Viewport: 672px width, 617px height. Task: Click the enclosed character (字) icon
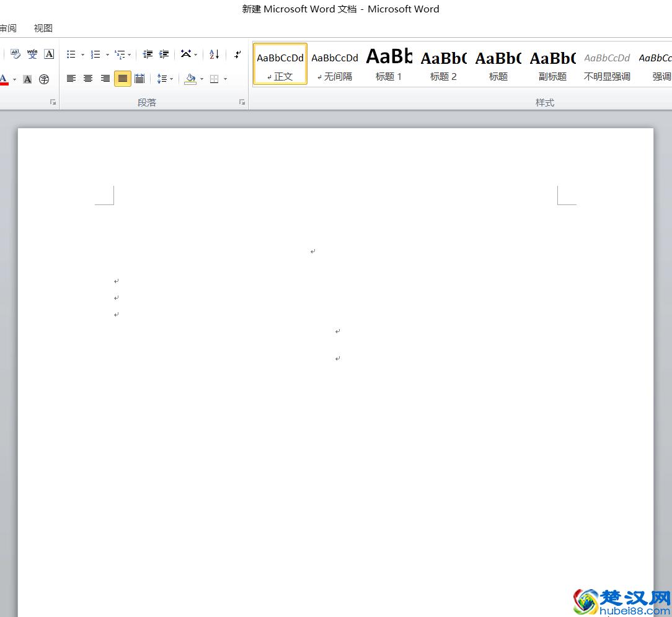[44, 79]
